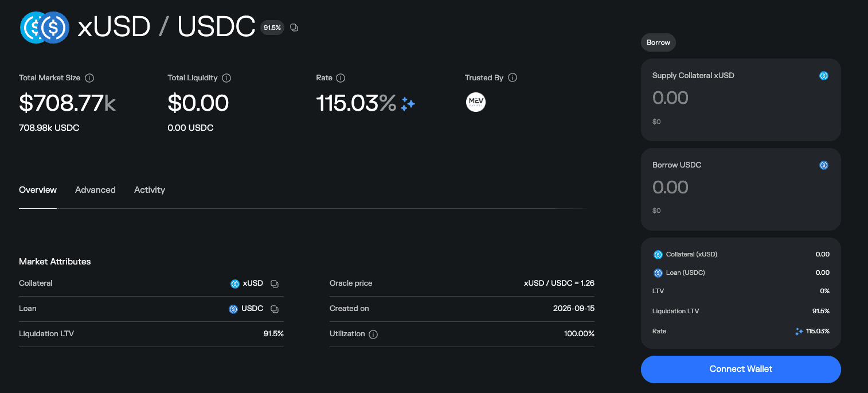The width and height of the screenshot is (868, 393).
Task: Open the Activity tab
Action: coord(150,189)
